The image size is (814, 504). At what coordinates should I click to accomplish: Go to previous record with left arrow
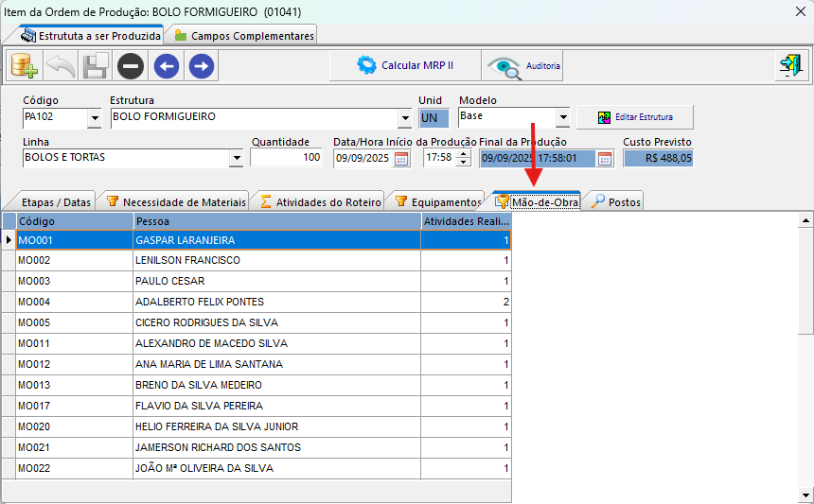point(167,66)
